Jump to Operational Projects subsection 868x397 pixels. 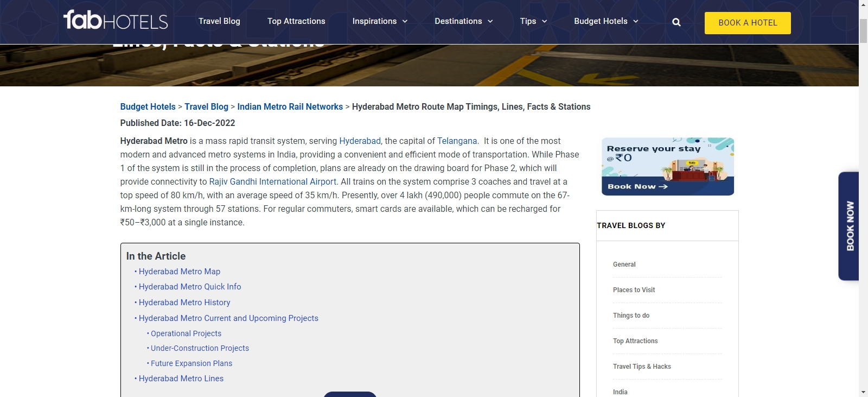point(186,333)
